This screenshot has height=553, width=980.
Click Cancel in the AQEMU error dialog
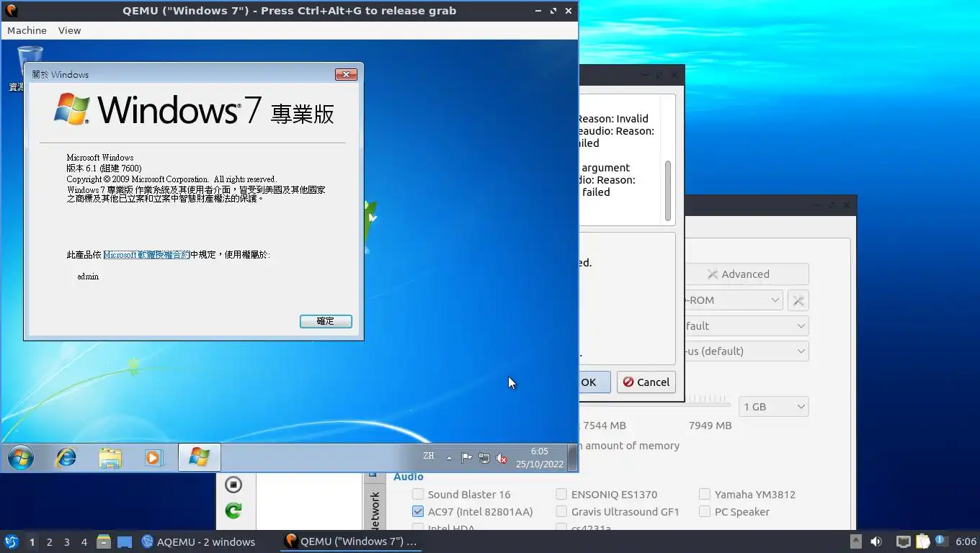[x=646, y=382]
